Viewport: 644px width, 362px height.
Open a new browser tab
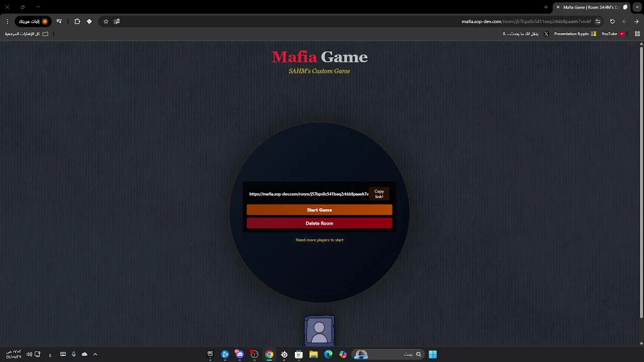click(546, 7)
